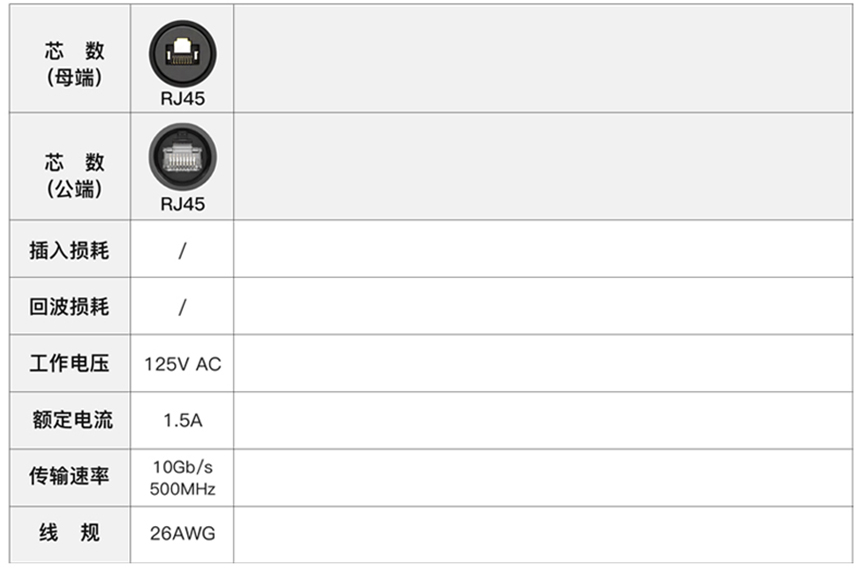Click the slash value for 回波损耗
The image size is (860, 572).
pyautogui.click(x=182, y=307)
